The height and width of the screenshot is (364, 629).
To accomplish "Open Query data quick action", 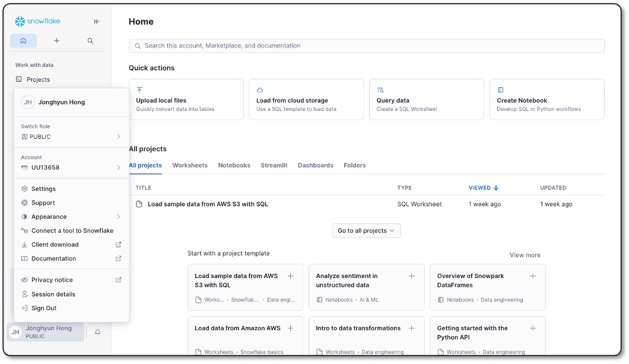I will [x=427, y=100].
